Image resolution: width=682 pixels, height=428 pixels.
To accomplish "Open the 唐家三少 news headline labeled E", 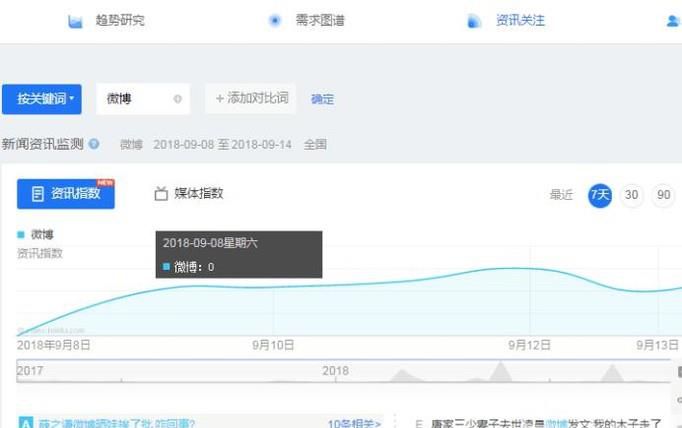I will 546,423.
